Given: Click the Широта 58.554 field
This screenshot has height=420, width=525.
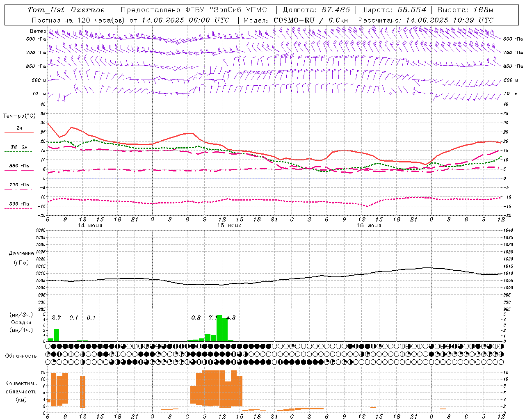Looking at the screenshot, I should tap(393, 10).
